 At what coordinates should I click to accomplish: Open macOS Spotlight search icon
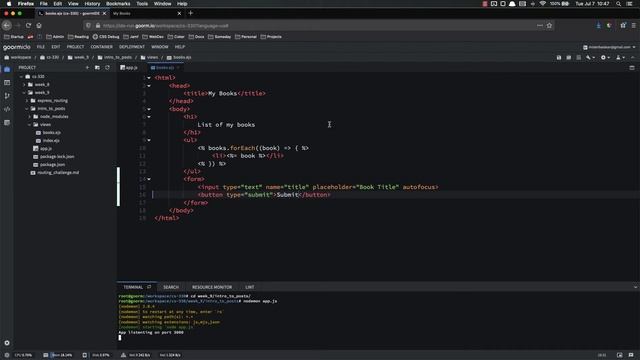(x=619, y=4)
